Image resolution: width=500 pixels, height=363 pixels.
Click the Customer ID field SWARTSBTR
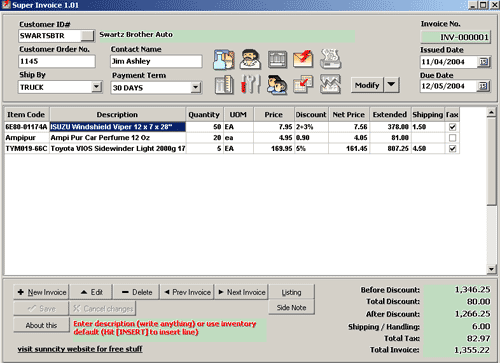[x=50, y=36]
